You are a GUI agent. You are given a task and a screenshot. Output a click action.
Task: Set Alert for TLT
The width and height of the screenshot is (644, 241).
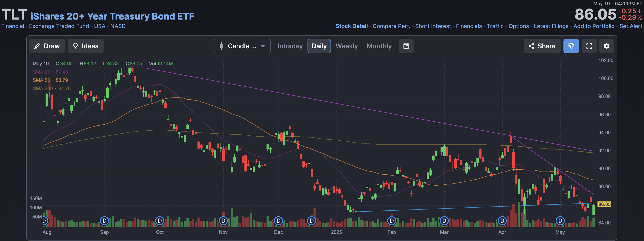coord(630,26)
